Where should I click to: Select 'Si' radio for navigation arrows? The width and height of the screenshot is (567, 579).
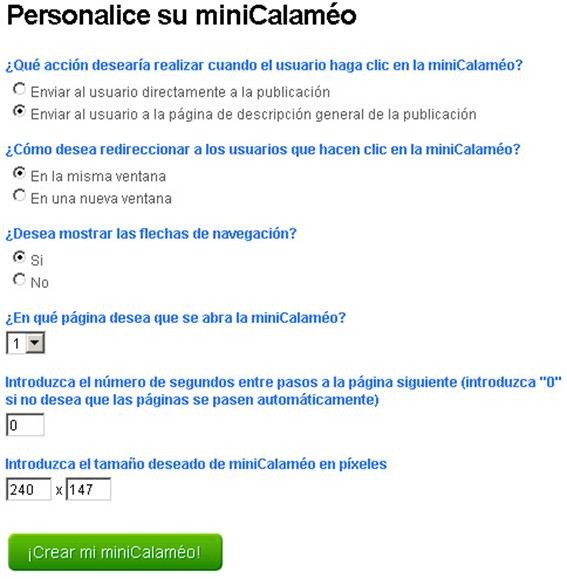19,257
